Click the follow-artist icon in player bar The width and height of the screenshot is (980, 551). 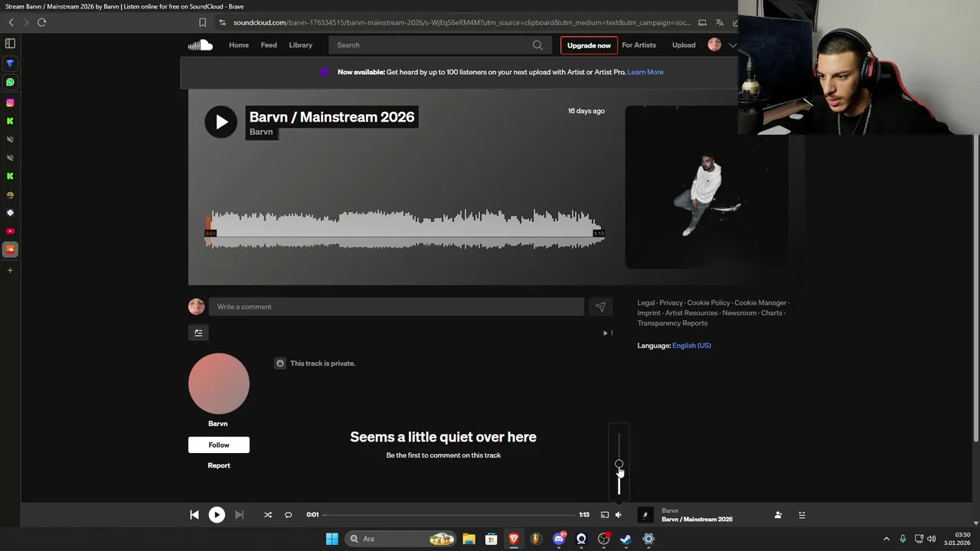(x=778, y=515)
